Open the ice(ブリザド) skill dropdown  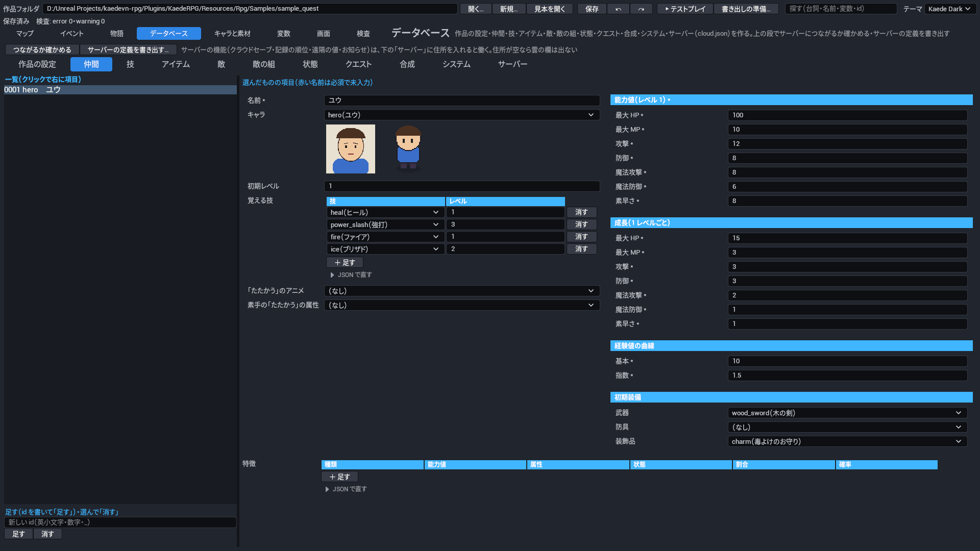(385, 249)
